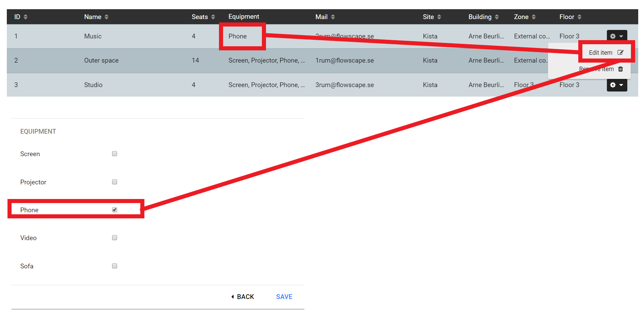The width and height of the screenshot is (644, 316).
Task: Enable the Sofa equipment checkbox
Action: (114, 266)
